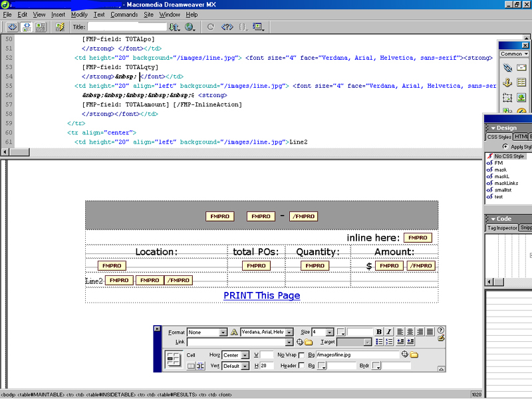Insert Hyperlink from Common panel
The width and height of the screenshot is (532, 399).
tap(507, 68)
